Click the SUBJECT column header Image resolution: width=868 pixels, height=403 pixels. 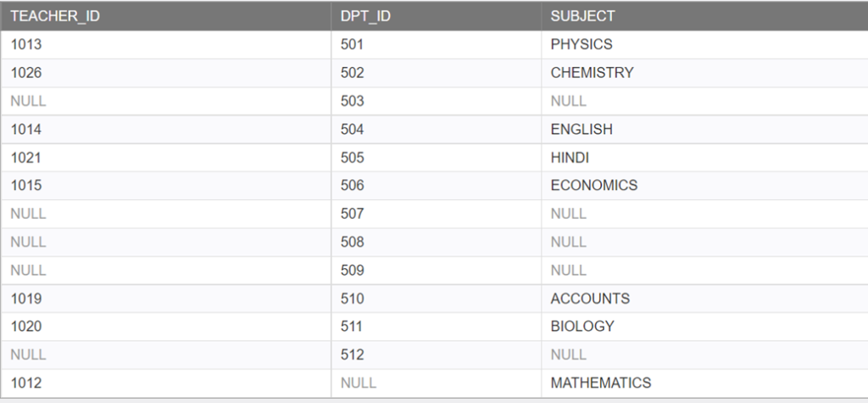tap(704, 16)
